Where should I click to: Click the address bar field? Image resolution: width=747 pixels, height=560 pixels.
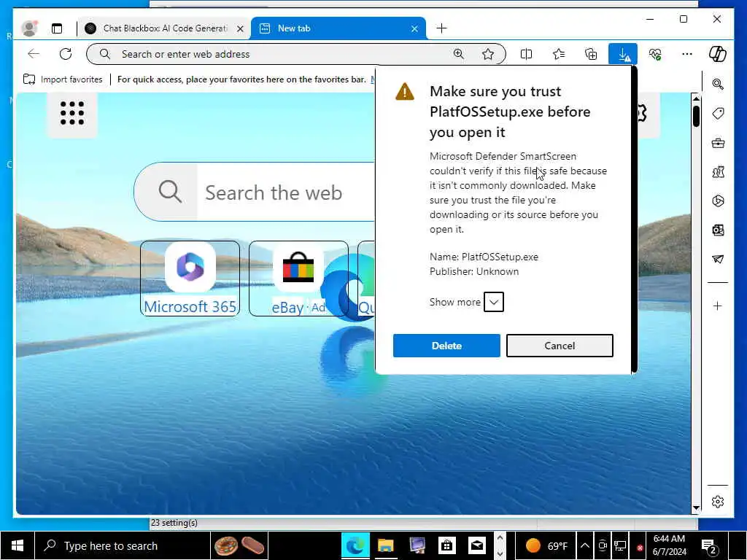click(x=295, y=54)
